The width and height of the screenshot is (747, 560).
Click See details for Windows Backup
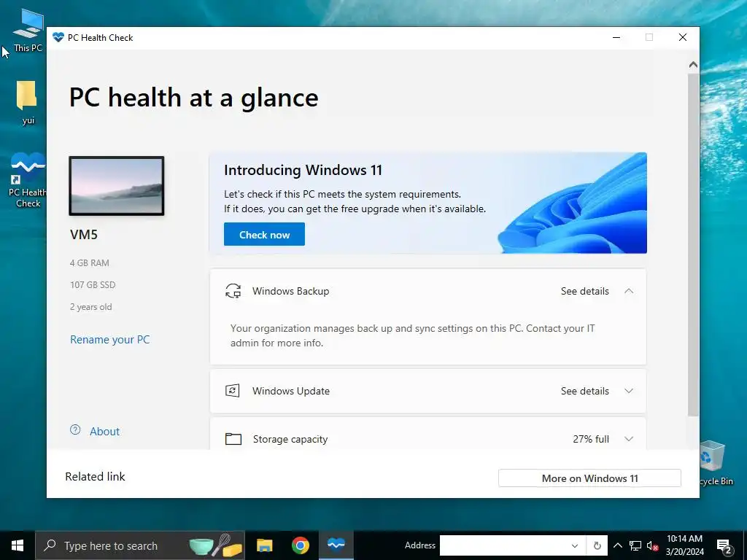pyautogui.click(x=584, y=291)
